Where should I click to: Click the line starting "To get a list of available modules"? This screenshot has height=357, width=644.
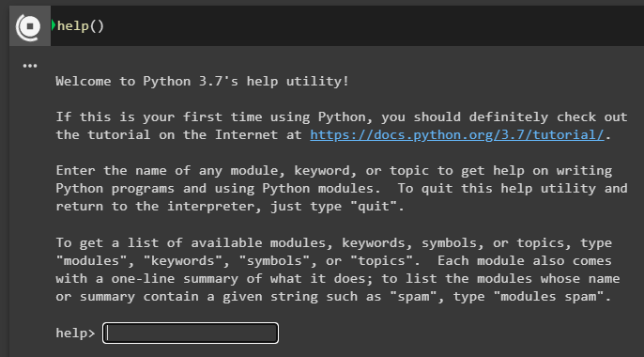[x=334, y=242]
